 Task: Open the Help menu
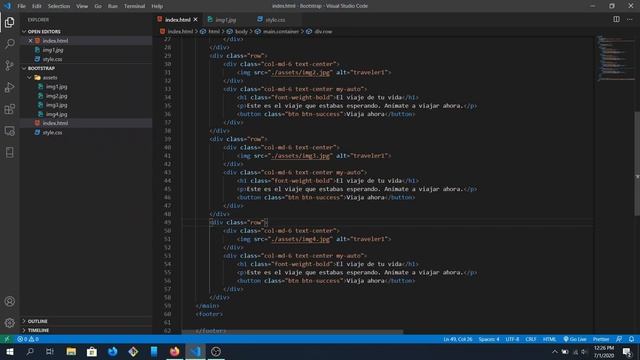[x=157, y=6]
